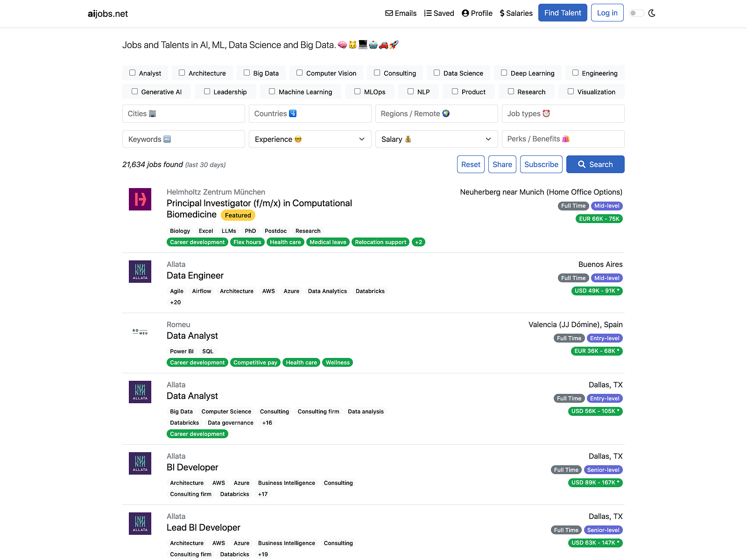
Task: Check the Product checkbox
Action: coord(455,91)
